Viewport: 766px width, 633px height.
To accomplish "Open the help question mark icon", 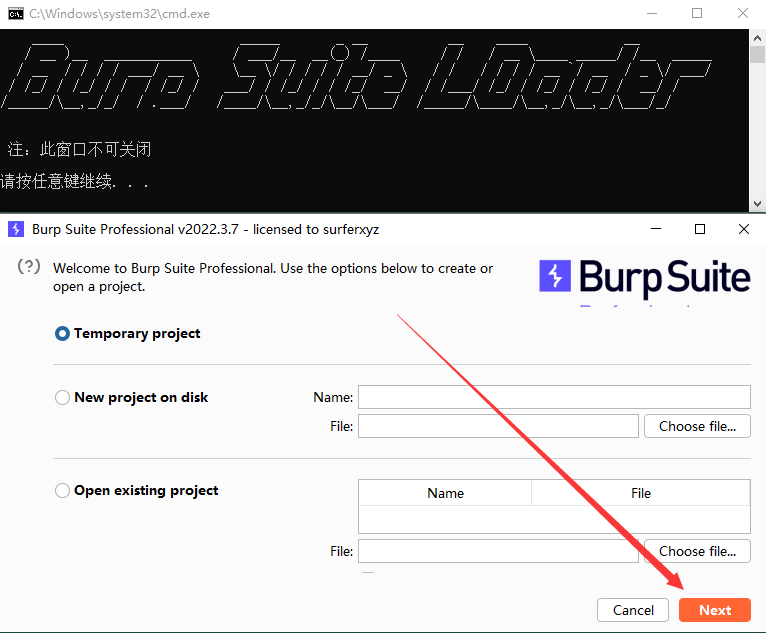I will [x=29, y=267].
